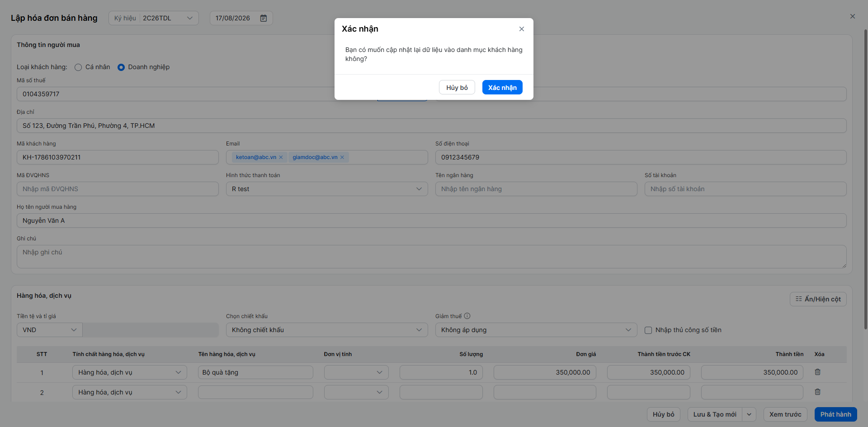This screenshot has height=427, width=868.
Task: Expand the Lưu & Tạo mới arrow menu
Action: tap(749, 414)
